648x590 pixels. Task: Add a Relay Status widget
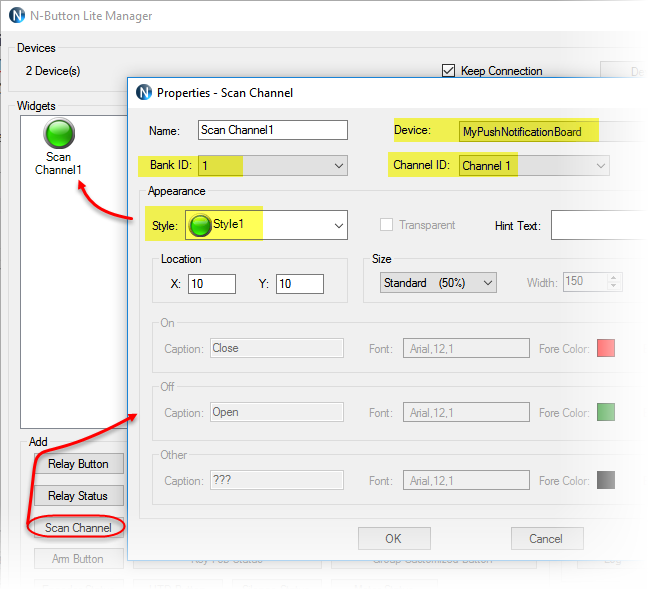click(79, 495)
